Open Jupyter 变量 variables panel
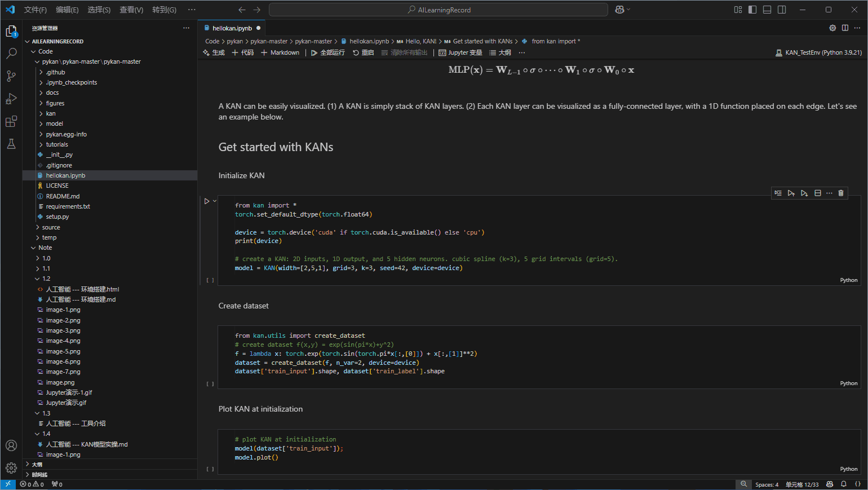868x490 pixels. (460, 52)
